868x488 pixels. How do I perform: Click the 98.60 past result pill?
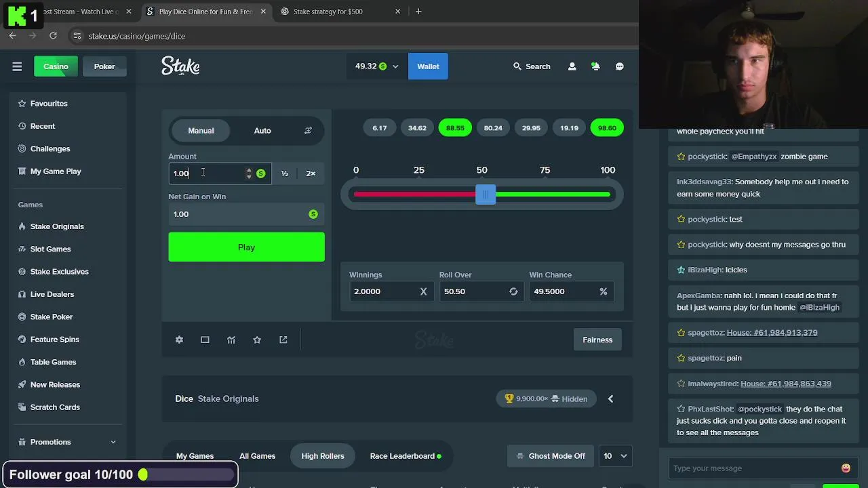(x=607, y=128)
